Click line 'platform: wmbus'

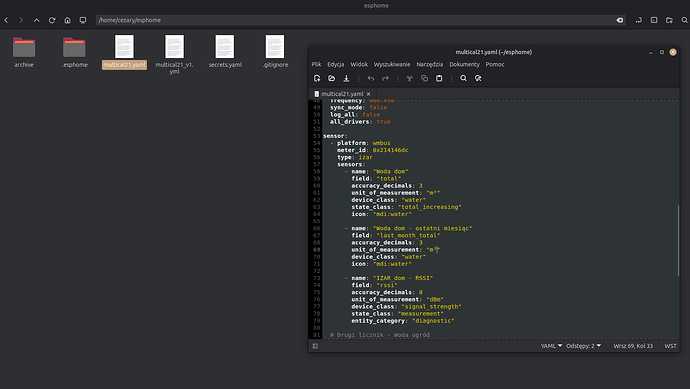click(x=363, y=143)
